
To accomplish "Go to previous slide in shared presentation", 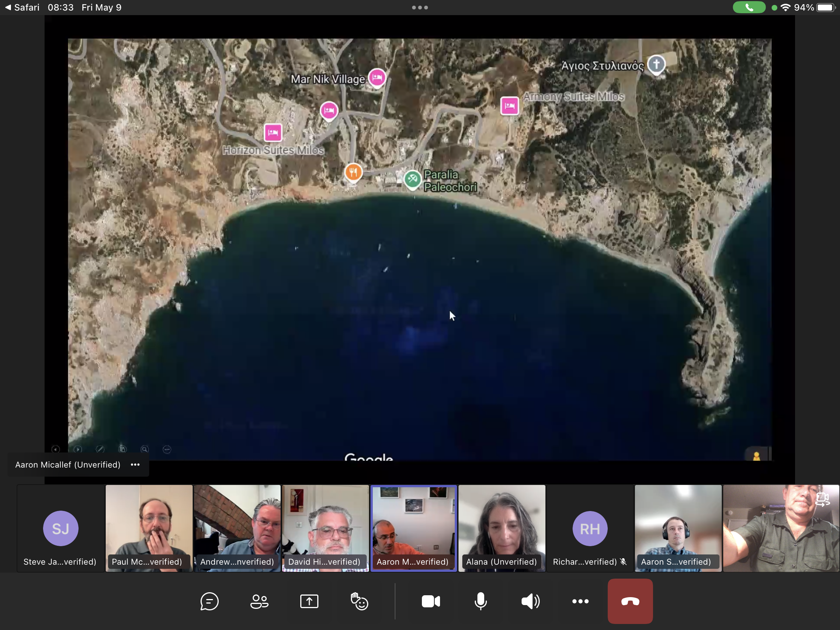I will point(56,449).
